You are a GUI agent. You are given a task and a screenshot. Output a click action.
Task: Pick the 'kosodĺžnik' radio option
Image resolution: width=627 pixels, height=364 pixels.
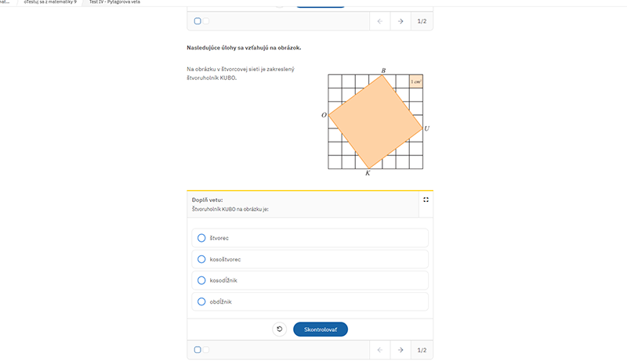pos(310,280)
